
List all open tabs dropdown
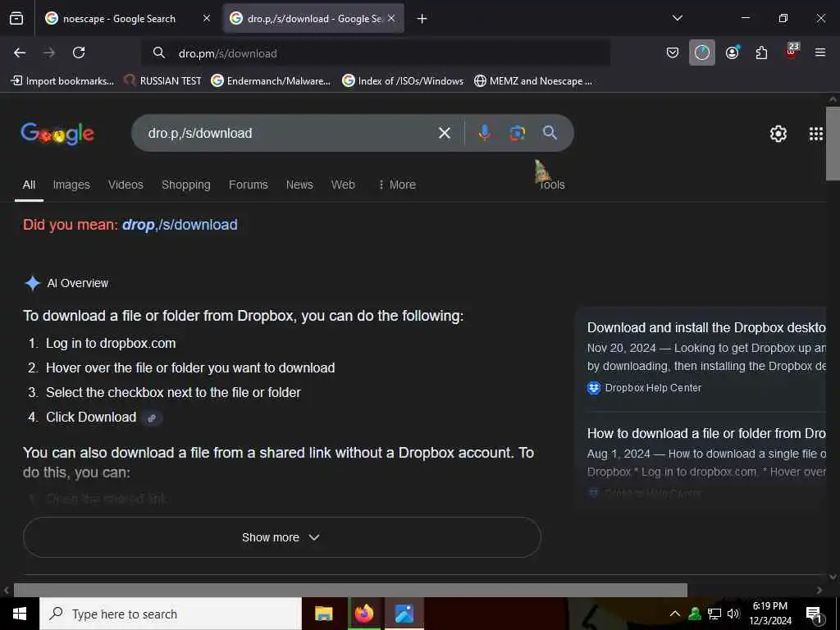(677, 18)
